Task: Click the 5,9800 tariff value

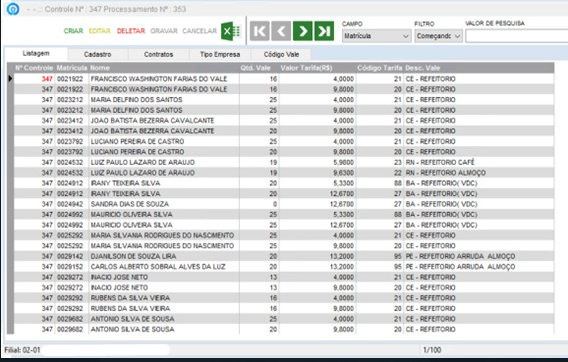Action: click(x=343, y=162)
